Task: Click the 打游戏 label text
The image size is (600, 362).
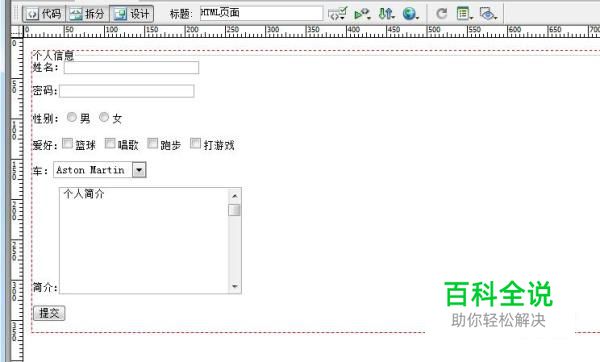Action: tap(219, 145)
